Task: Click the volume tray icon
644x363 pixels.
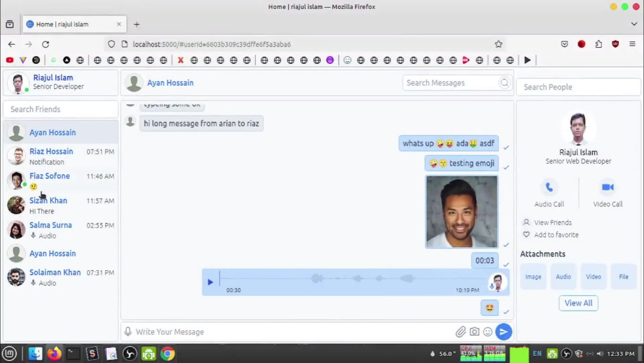Action: [600, 353]
